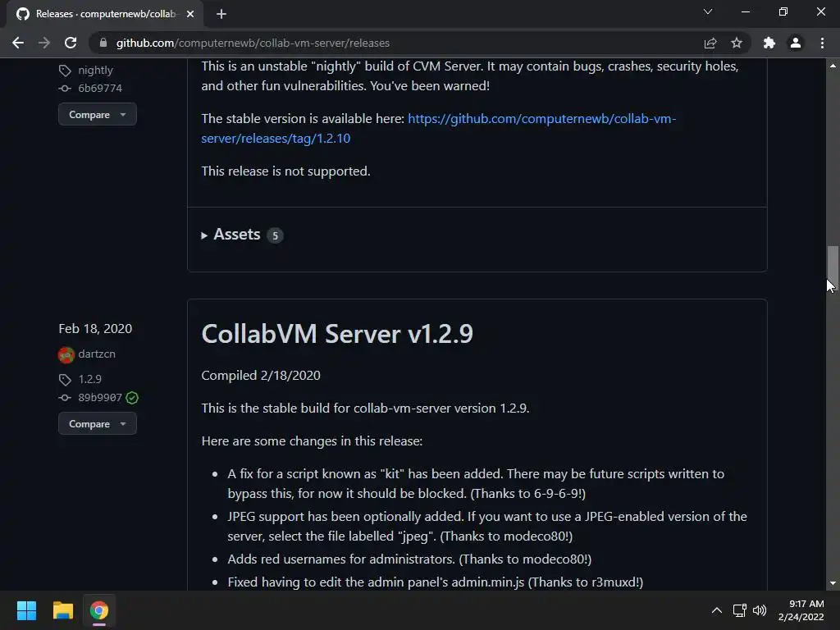Image resolution: width=840 pixels, height=630 pixels.
Task: Click the Feb 18, 2020 date text
Action: 95,328
